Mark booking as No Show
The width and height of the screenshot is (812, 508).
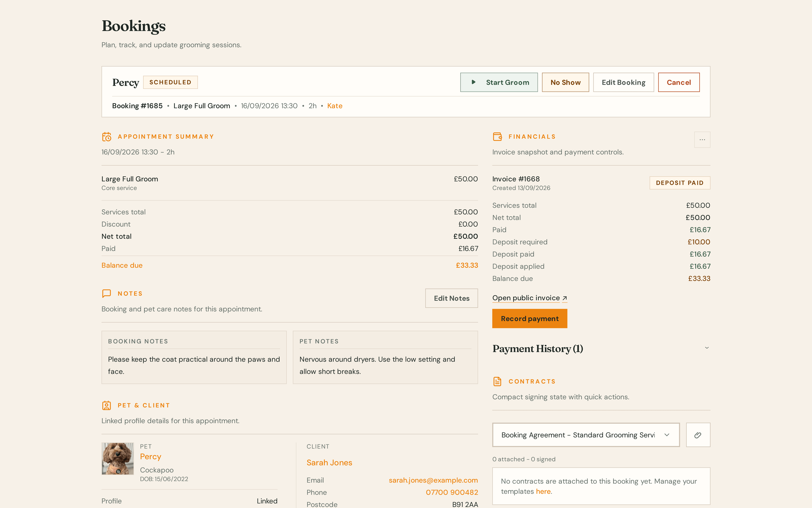click(565, 82)
